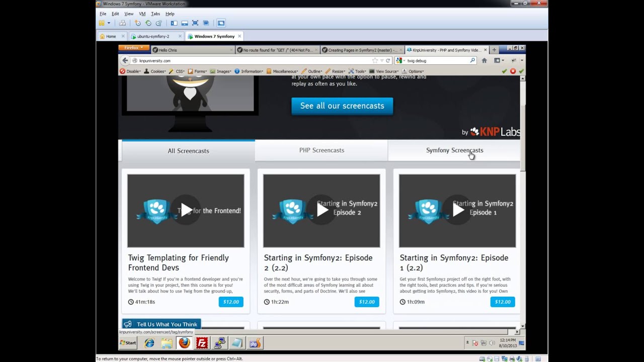Take a VM snapshot via toolbar icon
This screenshot has height=362, width=644.
coord(138,23)
